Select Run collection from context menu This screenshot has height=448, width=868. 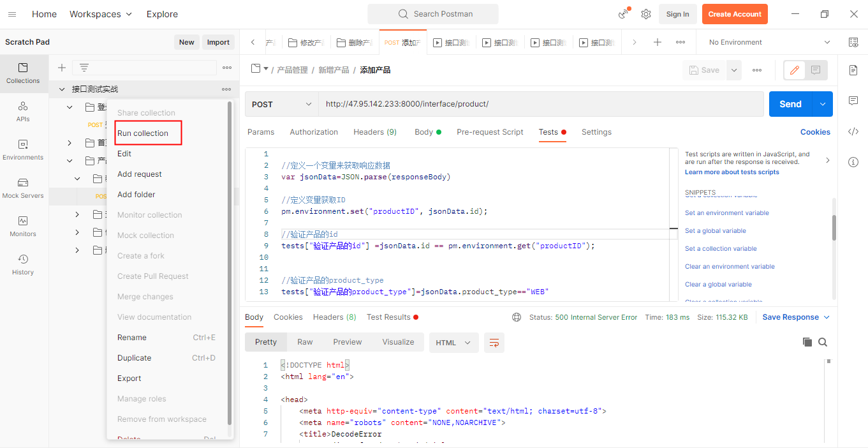pos(143,133)
